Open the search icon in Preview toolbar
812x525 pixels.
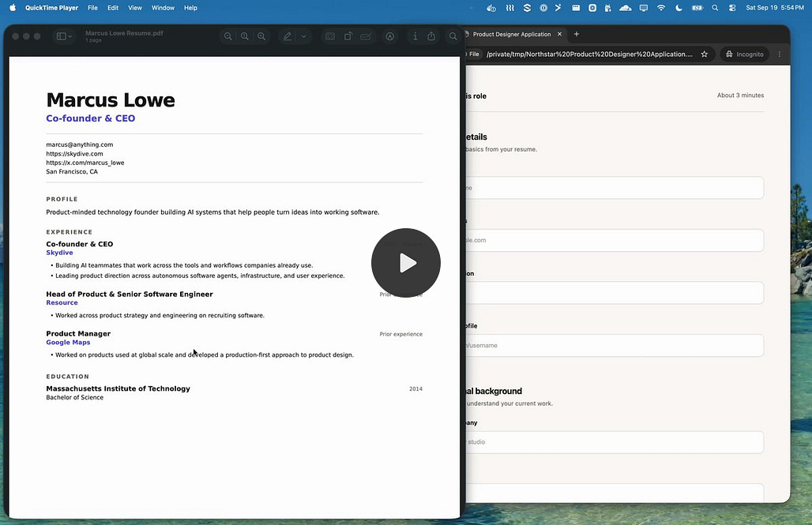(x=453, y=36)
